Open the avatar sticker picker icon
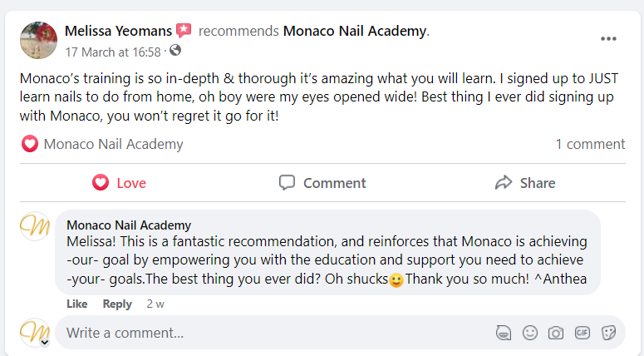 [x=503, y=333]
